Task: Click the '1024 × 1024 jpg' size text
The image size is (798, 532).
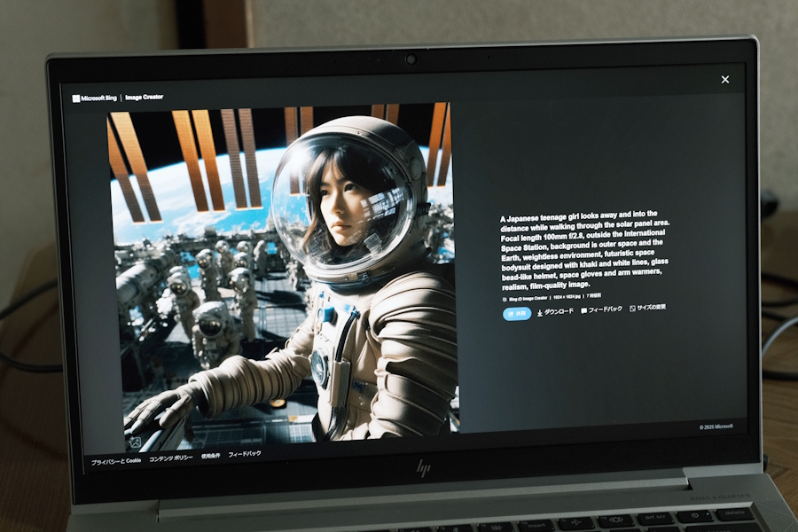Action: tap(567, 296)
